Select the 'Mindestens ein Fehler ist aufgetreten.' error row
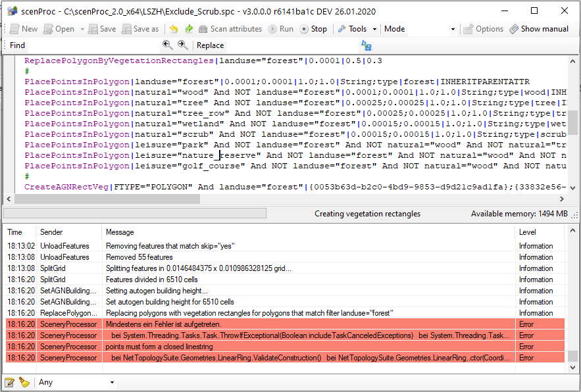This screenshot has width=581, height=392. tap(286, 324)
